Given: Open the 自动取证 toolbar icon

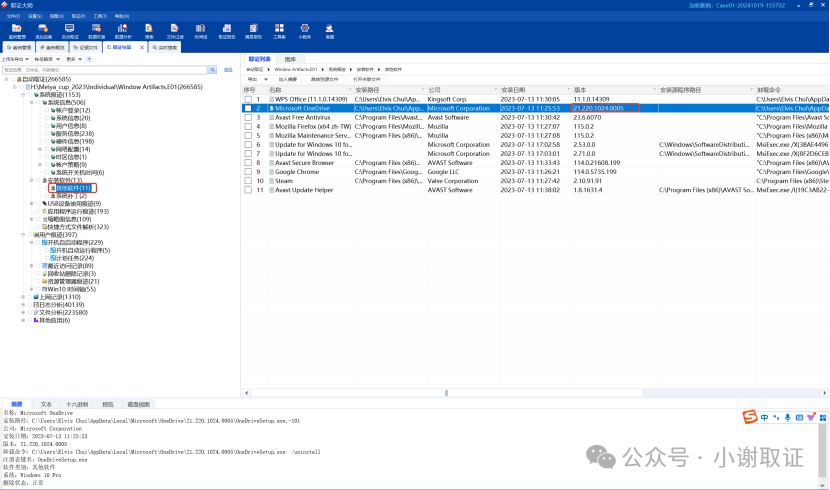Looking at the screenshot, I should (x=70, y=31).
